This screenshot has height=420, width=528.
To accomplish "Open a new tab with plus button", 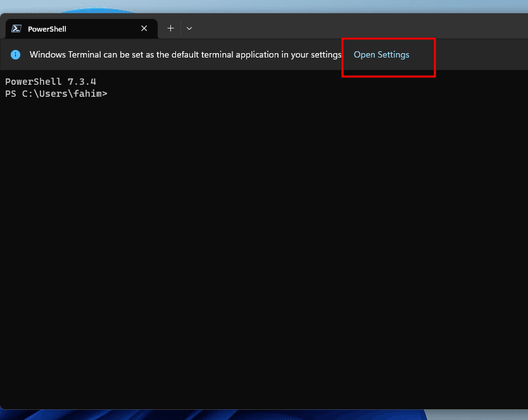I will click(x=171, y=28).
